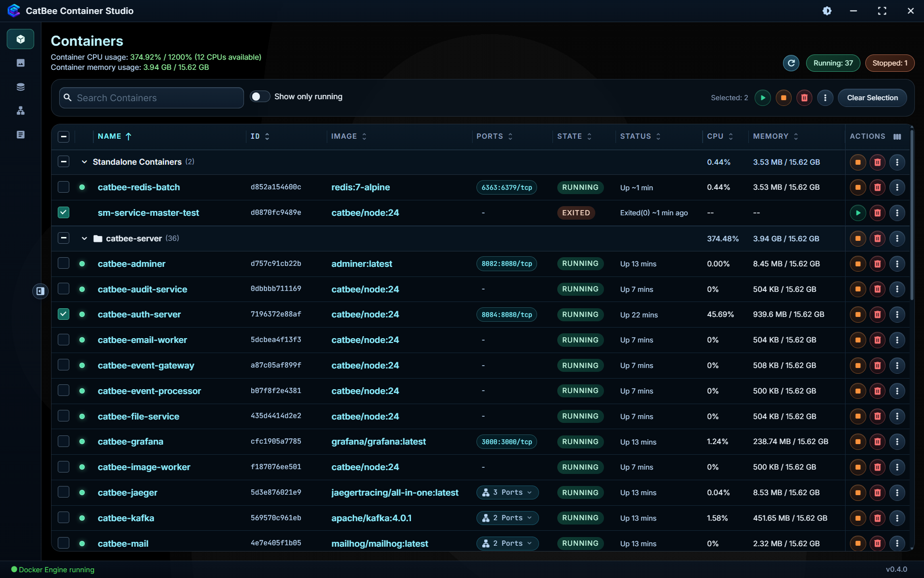The image size is (924, 578).
Task: Start the selected containers from the toolbar
Action: coord(763,98)
